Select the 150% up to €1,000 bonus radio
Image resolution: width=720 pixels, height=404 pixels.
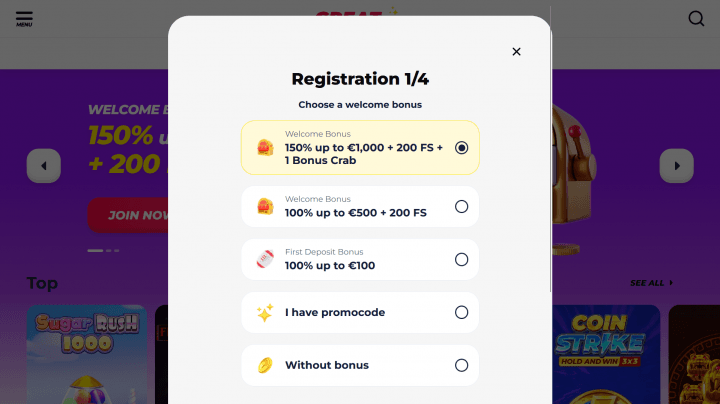click(461, 148)
